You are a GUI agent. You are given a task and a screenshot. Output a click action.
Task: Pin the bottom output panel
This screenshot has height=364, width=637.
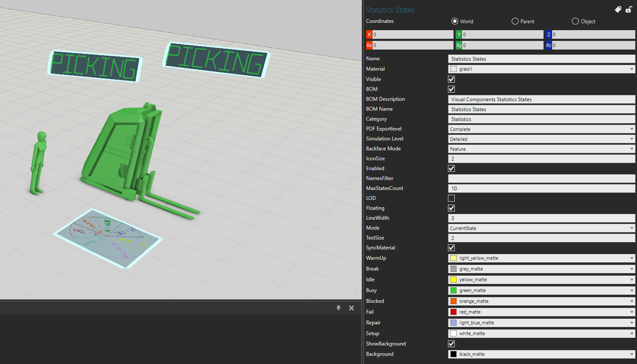tap(339, 308)
